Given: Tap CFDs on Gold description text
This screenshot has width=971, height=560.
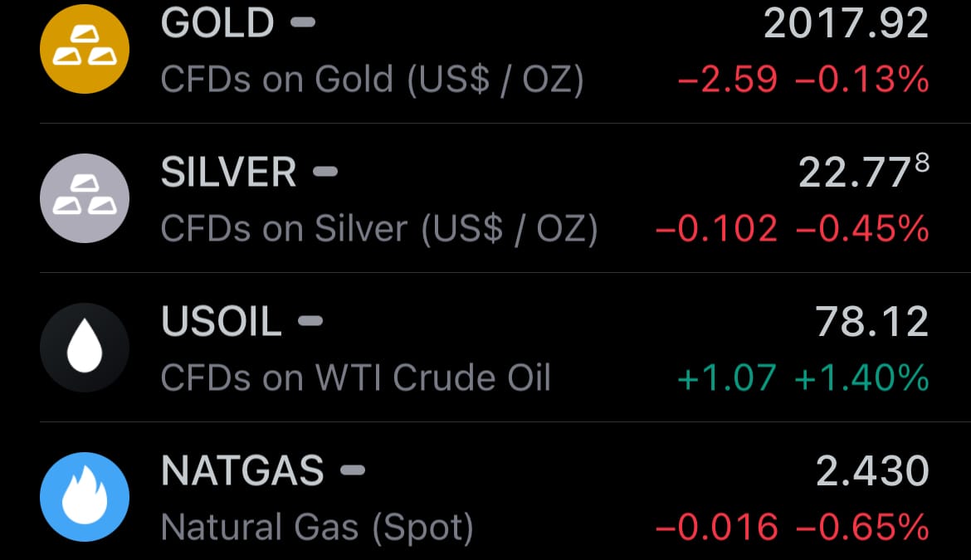Looking at the screenshot, I should (x=372, y=80).
